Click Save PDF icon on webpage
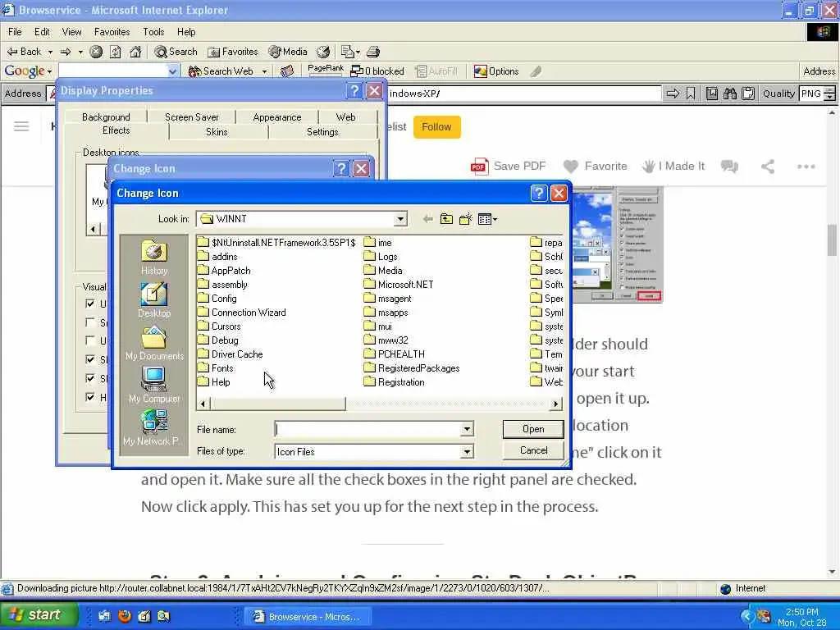This screenshot has width=840, height=630. pyautogui.click(x=479, y=167)
